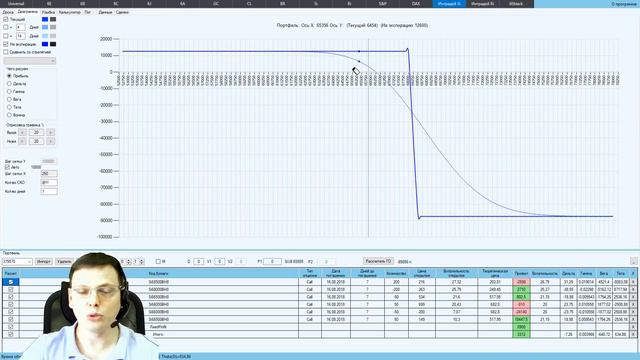640x360 pixels.
Task: Enable Сравнить со стратегией checkbox
Action: coord(6,52)
